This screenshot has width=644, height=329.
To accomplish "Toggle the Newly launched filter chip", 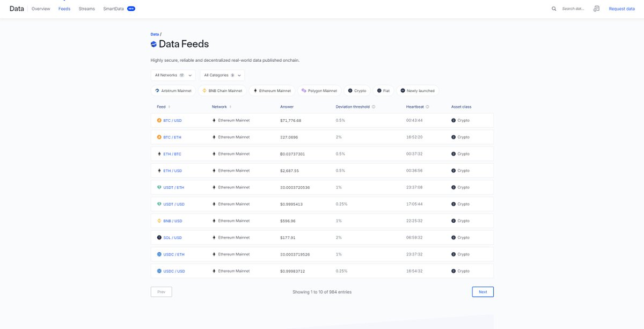I will (x=418, y=91).
